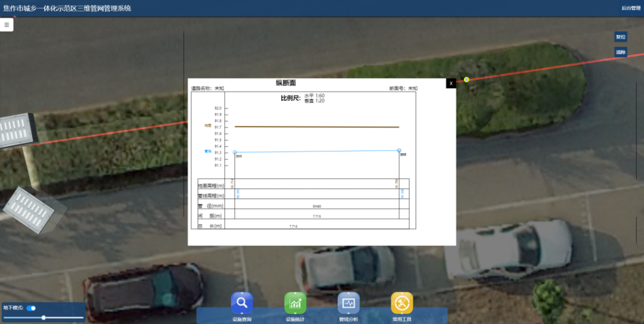Select the brown ground elevation line
644x324 pixels.
pyautogui.click(x=316, y=127)
